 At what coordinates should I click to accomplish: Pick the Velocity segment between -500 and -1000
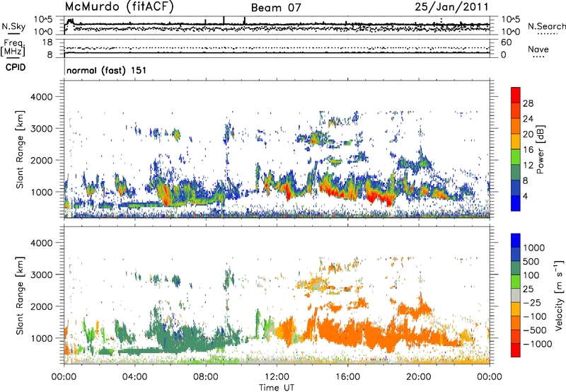tap(516, 336)
